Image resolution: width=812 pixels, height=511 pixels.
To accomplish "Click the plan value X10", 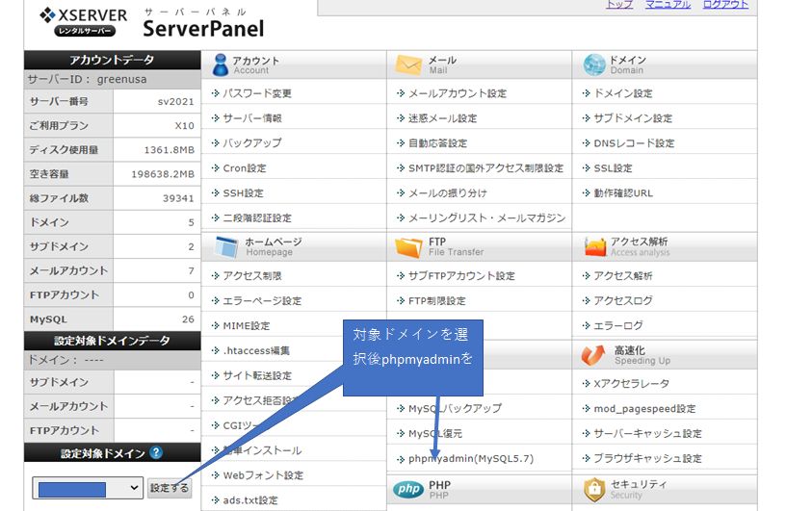I will pyautogui.click(x=184, y=126).
